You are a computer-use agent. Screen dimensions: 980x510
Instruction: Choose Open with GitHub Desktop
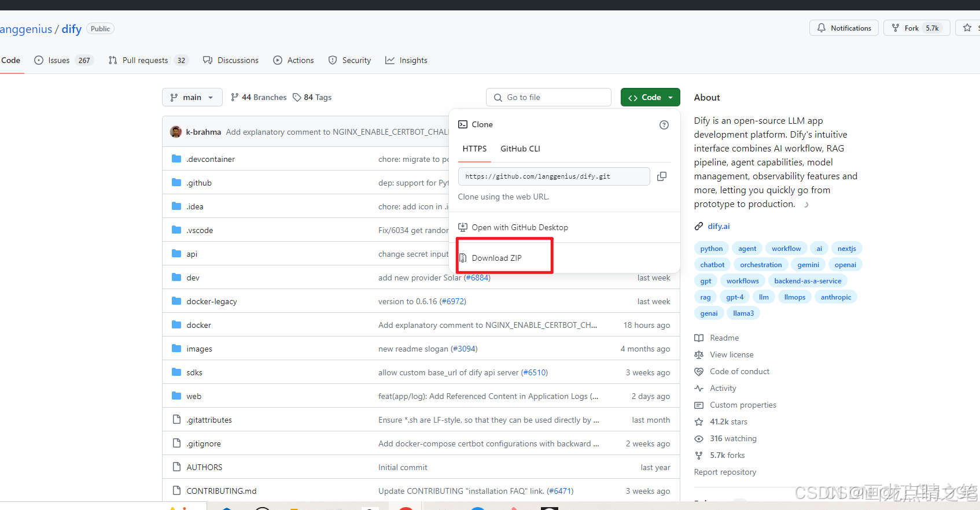click(x=520, y=227)
